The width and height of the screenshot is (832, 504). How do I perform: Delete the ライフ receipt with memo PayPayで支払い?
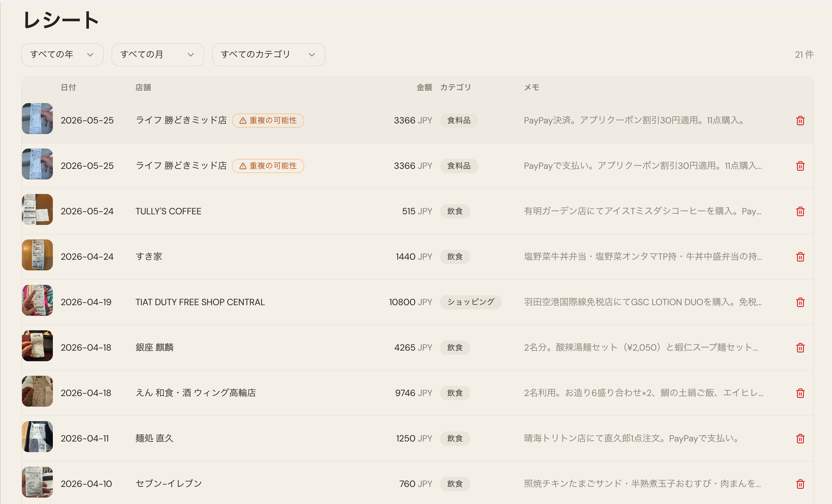pyautogui.click(x=800, y=166)
